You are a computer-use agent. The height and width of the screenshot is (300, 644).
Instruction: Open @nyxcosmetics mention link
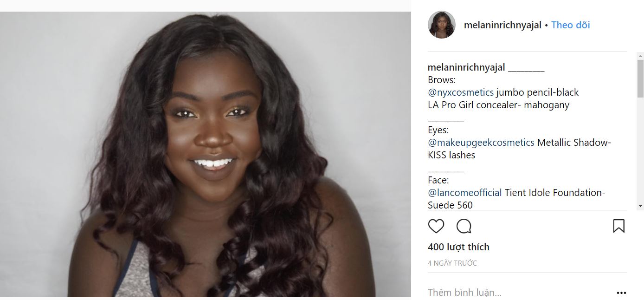pyautogui.click(x=461, y=92)
